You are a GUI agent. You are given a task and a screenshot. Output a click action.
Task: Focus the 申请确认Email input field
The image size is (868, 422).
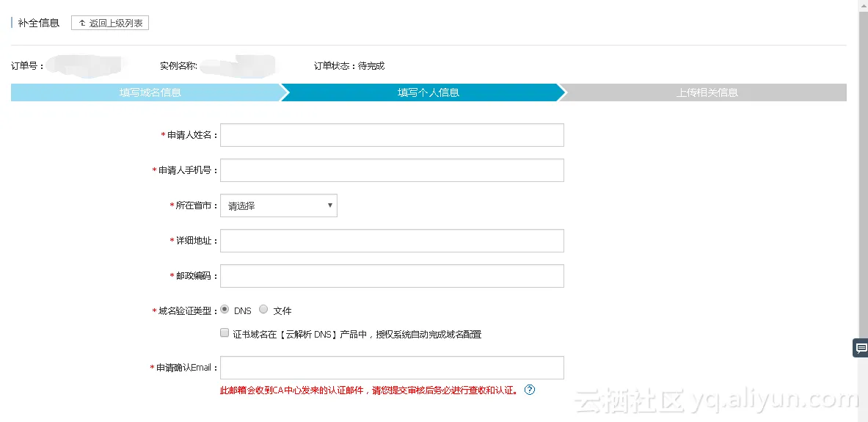click(x=392, y=368)
